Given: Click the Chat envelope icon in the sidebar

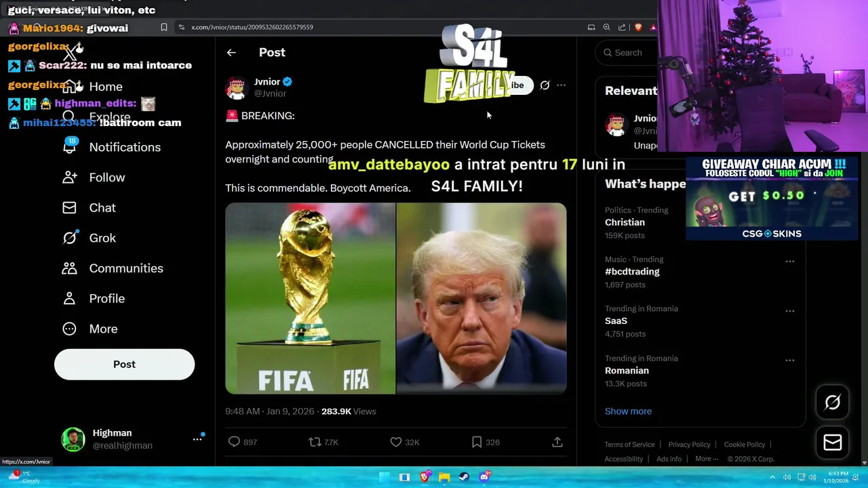Looking at the screenshot, I should [x=69, y=207].
